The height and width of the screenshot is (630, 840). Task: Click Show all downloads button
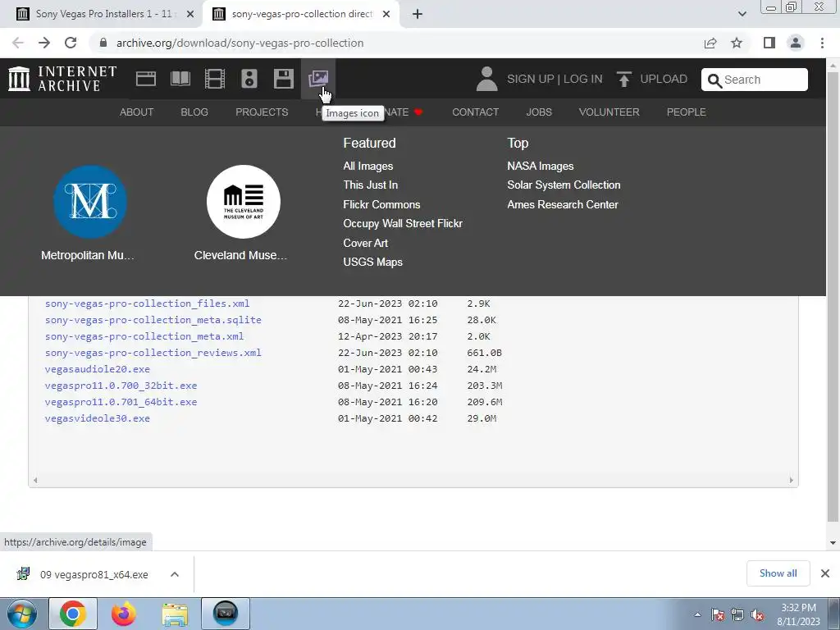coord(778,573)
